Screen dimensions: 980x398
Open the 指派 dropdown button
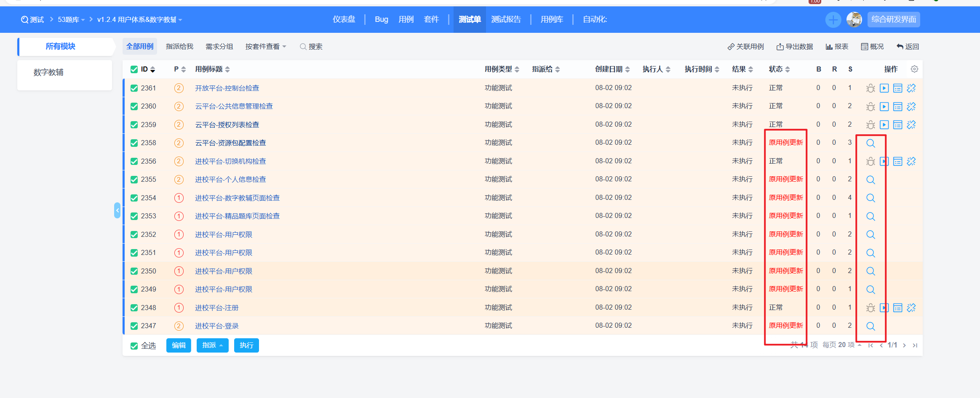[212, 345]
